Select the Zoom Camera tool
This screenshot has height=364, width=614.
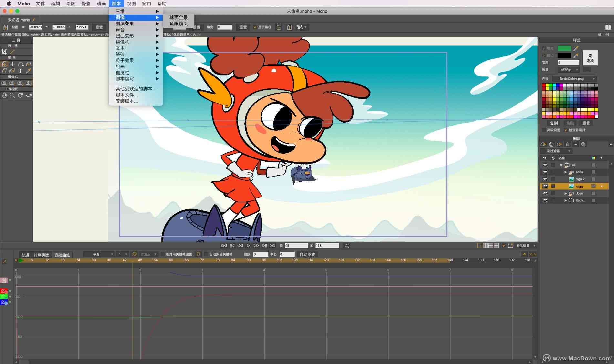[x=12, y=83]
